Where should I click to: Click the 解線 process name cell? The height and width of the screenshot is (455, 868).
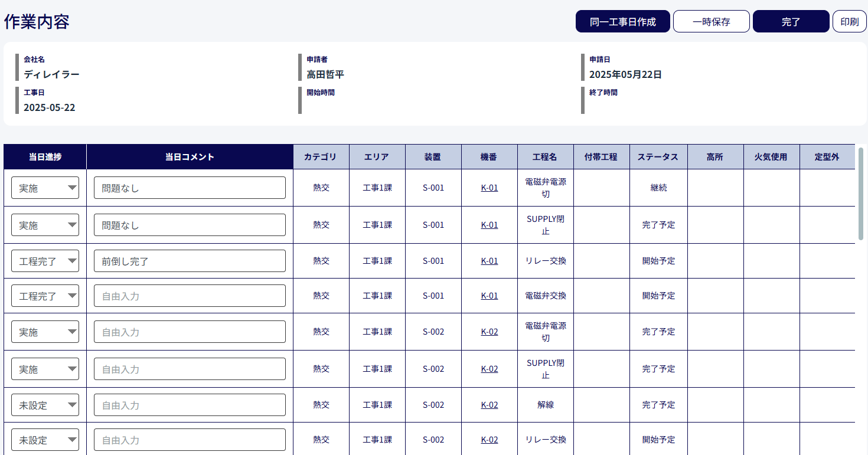pos(545,405)
